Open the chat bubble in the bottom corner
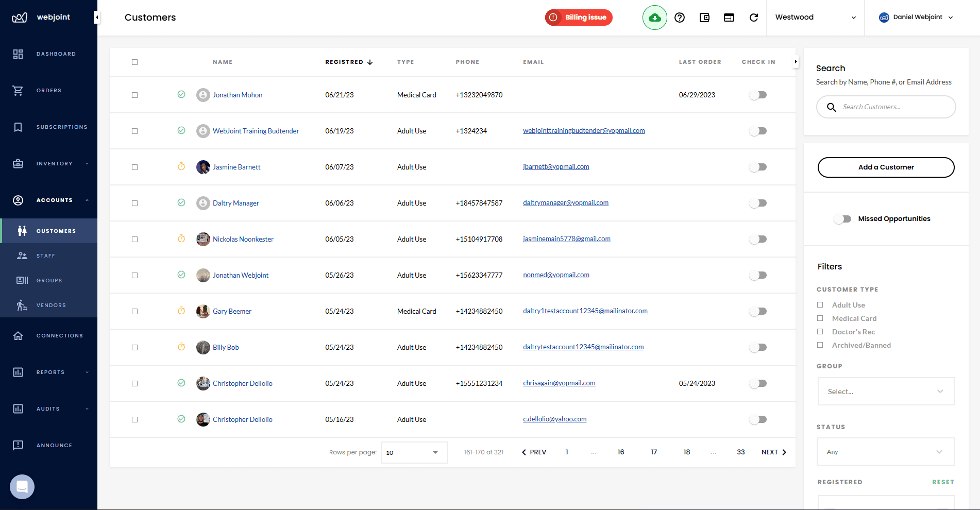The image size is (980, 510). click(x=22, y=486)
